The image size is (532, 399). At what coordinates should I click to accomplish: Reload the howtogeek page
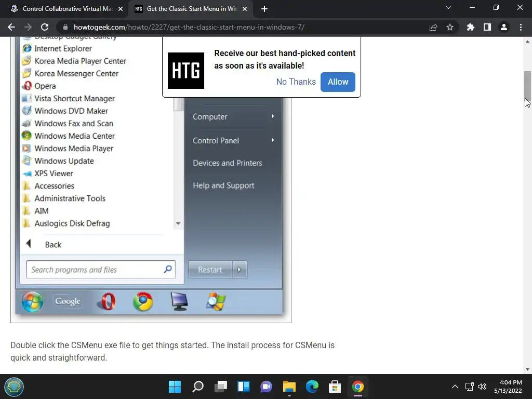[x=45, y=27]
